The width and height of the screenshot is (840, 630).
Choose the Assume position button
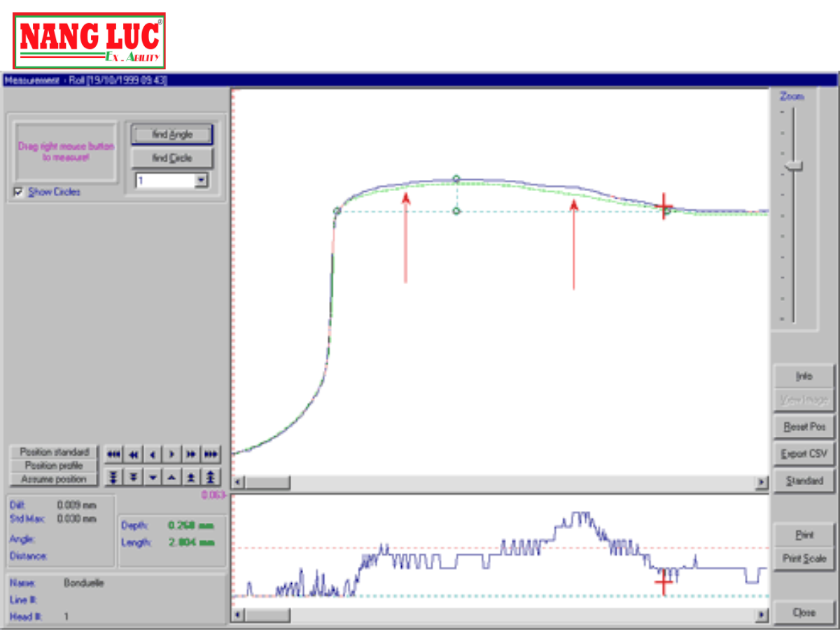click(54, 479)
